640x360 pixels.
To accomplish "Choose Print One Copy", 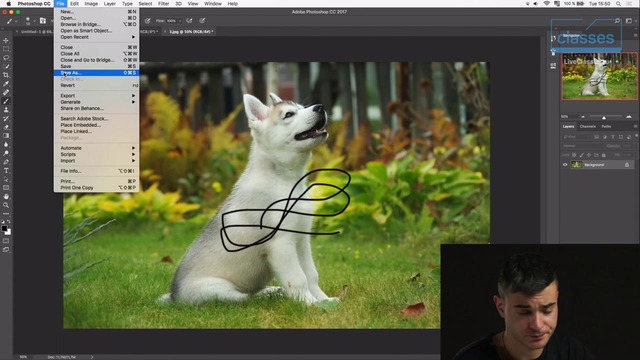I will tap(96, 188).
